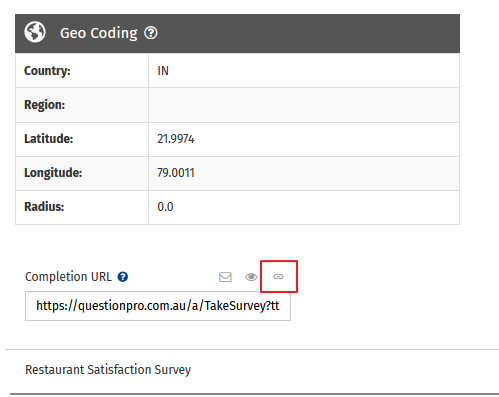Screen dimensions: 499x397
Task: Click the Radius: label
Action: click(44, 207)
